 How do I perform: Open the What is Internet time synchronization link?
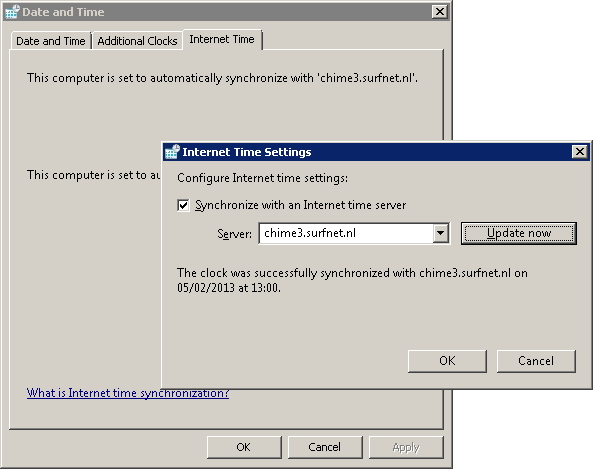pos(128,393)
